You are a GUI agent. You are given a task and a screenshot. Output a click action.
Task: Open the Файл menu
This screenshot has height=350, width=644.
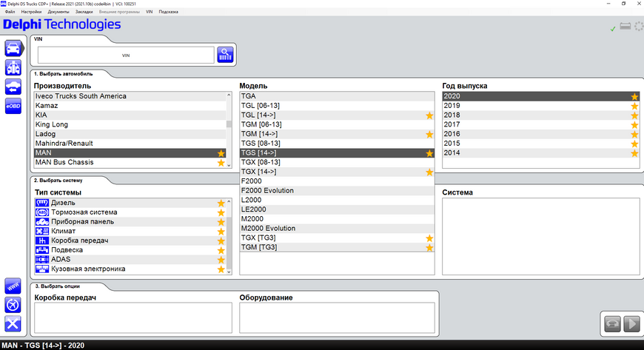click(10, 12)
